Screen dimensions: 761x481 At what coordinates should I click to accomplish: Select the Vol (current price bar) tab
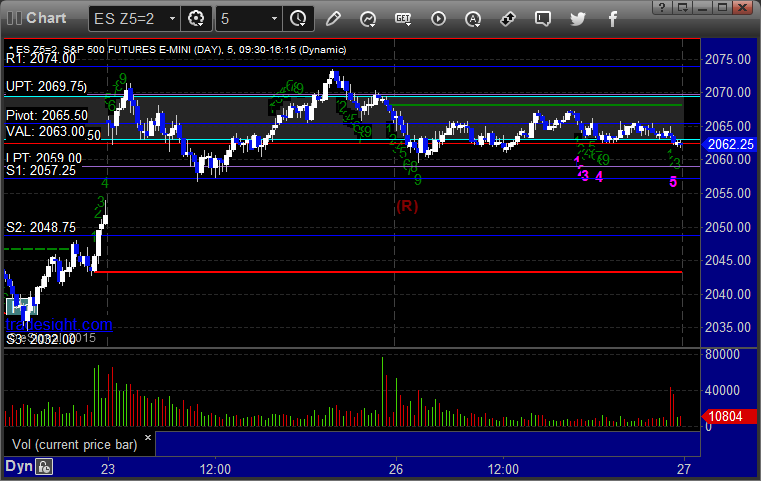point(75,445)
